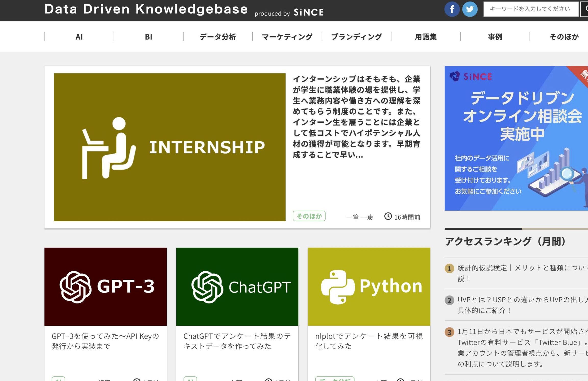This screenshot has width=588, height=381.
Task: Click ranking badge number 1
Action: [x=449, y=269]
